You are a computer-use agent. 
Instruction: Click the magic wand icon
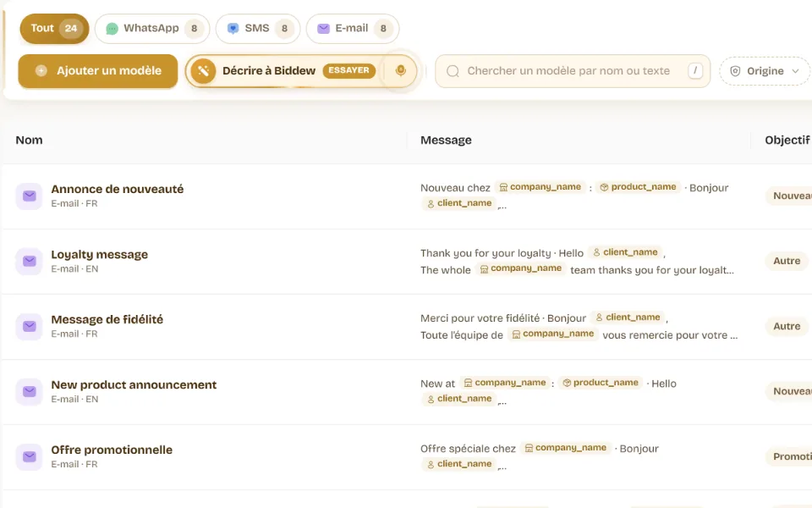203,71
